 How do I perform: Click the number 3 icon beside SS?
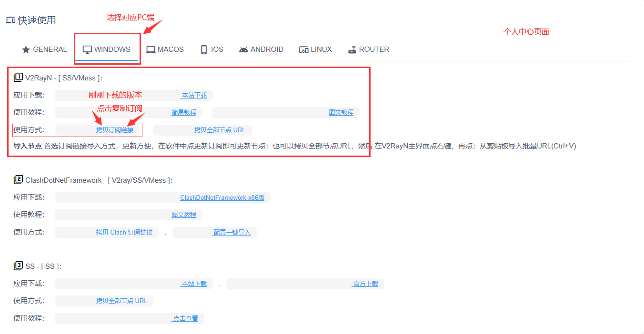point(18,265)
